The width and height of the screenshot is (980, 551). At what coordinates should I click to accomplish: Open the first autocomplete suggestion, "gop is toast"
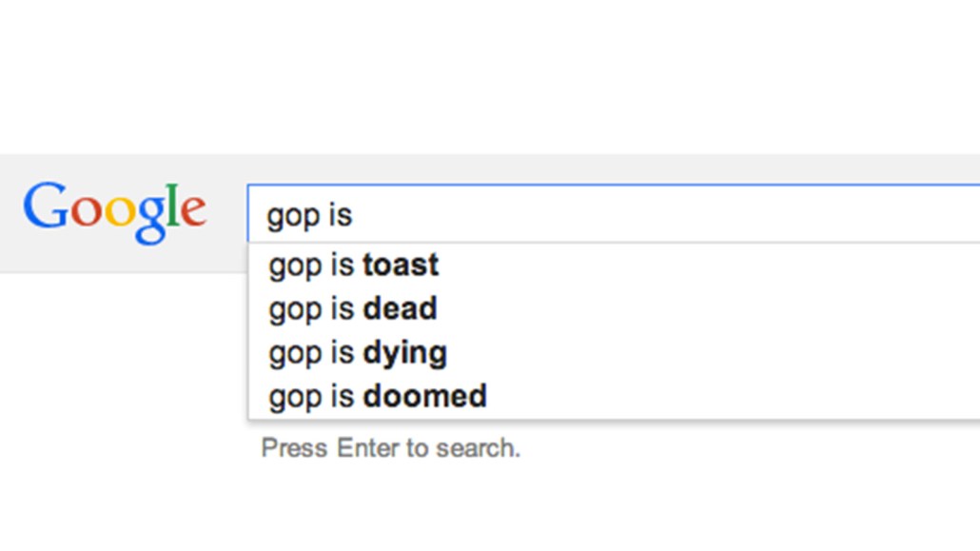coord(354,265)
